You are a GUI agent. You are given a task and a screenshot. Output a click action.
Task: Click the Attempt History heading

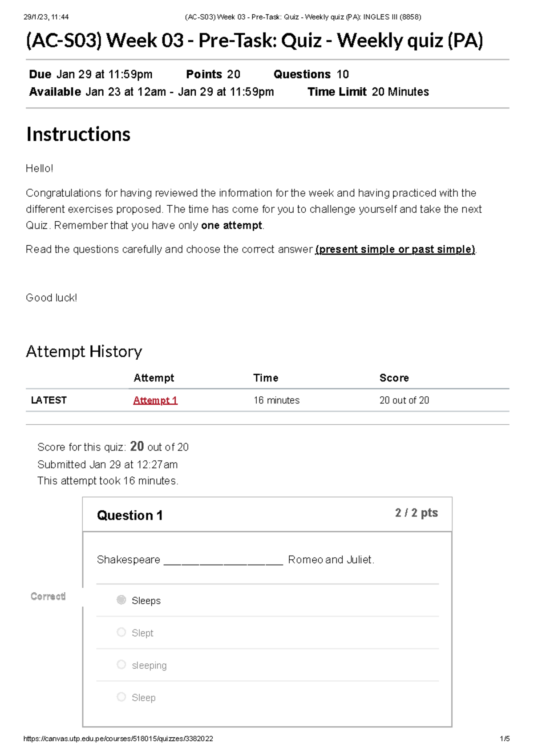coord(84,351)
